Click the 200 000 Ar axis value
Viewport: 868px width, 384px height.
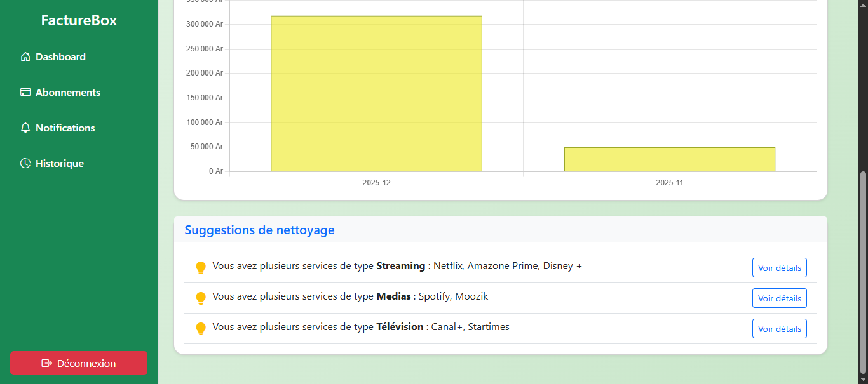point(205,73)
